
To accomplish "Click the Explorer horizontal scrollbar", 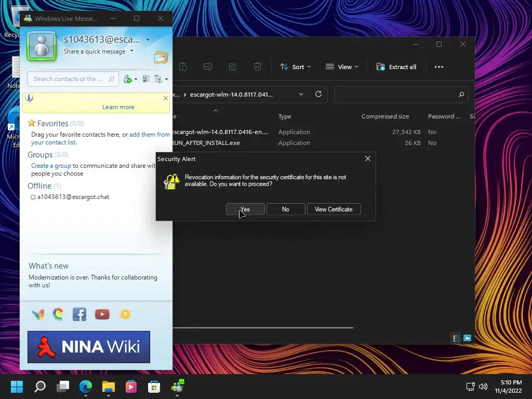I will coord(263,328).
